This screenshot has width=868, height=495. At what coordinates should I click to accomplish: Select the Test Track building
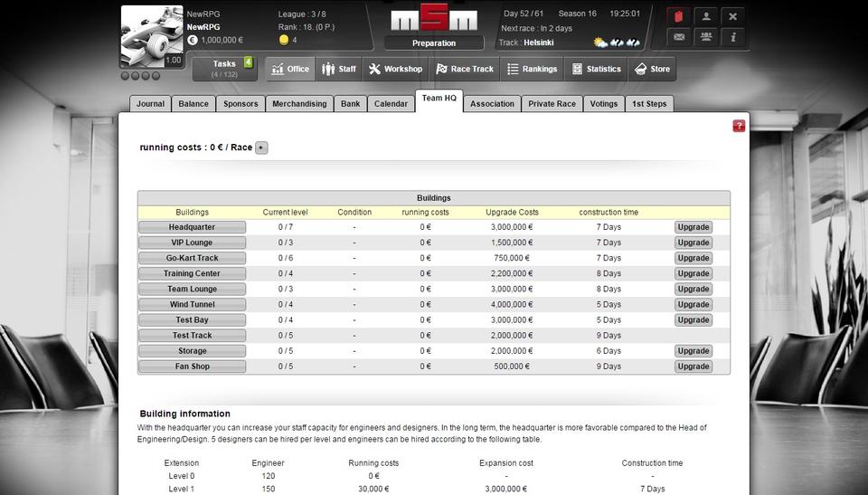(192, 336)
